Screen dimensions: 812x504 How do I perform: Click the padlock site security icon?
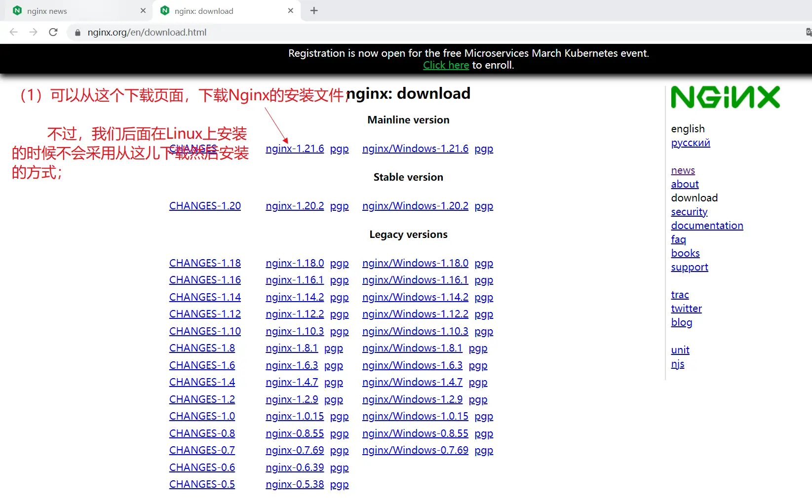(77, 33)
